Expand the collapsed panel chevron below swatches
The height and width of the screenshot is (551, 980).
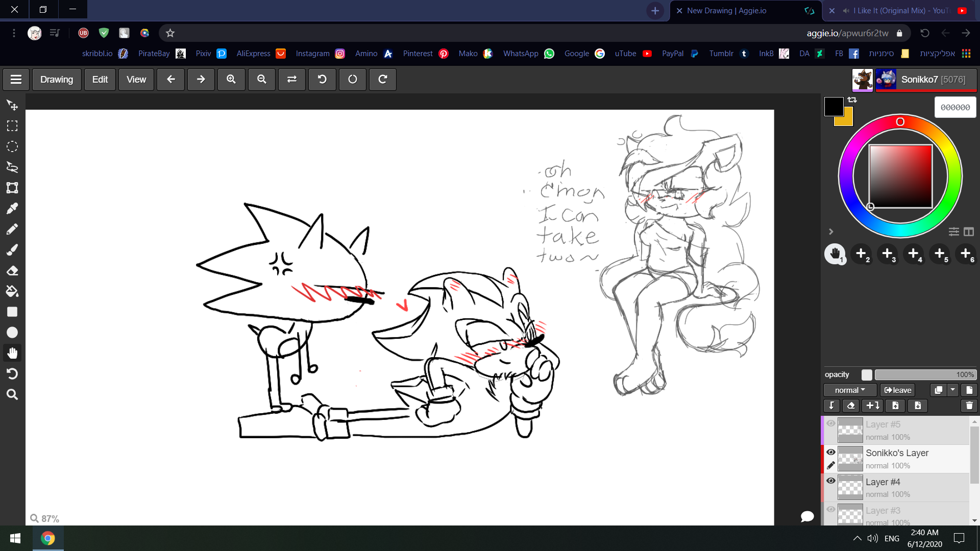click(831, 232)
